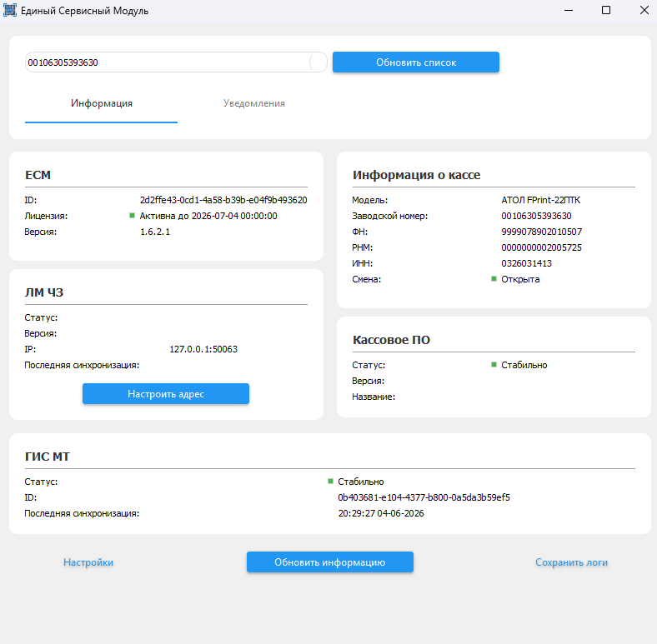
Task: Click green indicator beside Открыта shift status
Action: pyautogui.click(x=494, y=279)
